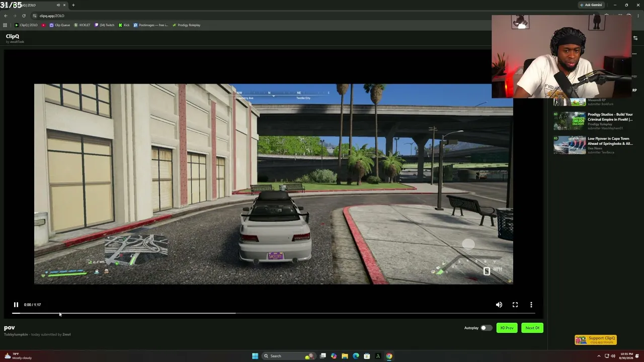Image resolution: width=644 pixels, height=362 pixels.
Task: Open the KICKLET bookmark
Action: [x=82, y=25]
